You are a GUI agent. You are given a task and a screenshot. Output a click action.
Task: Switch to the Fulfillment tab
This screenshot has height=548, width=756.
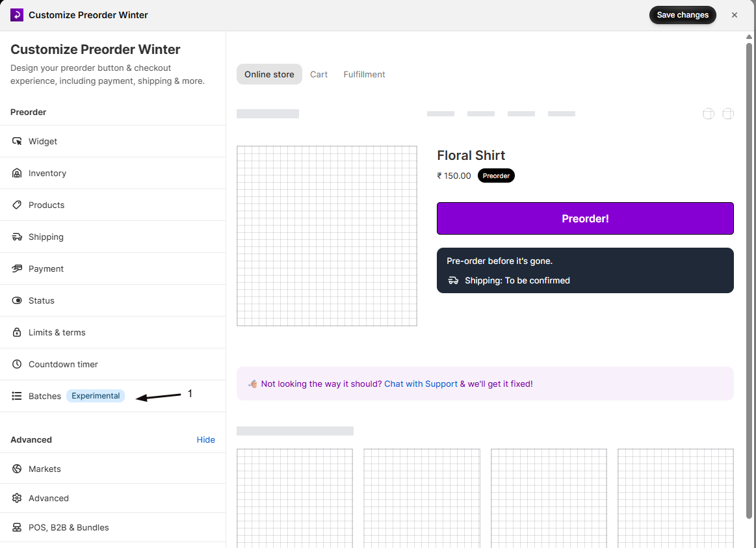364,74
